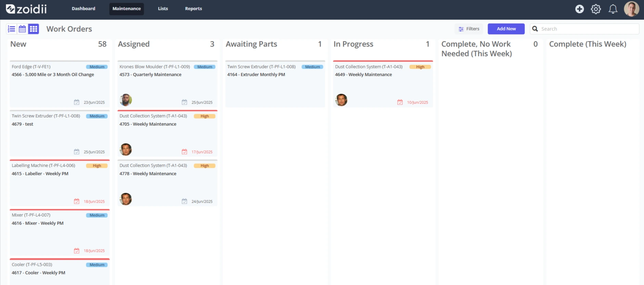Click calendar icon on work order 4679
Image resolution: width=644 pixels, height=285 pixels.
77,152
